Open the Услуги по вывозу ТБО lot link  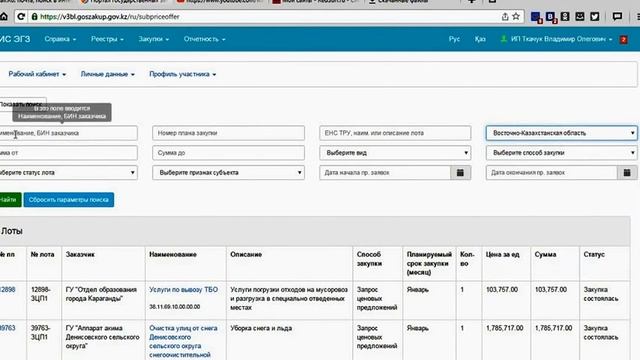pos(183,289)
